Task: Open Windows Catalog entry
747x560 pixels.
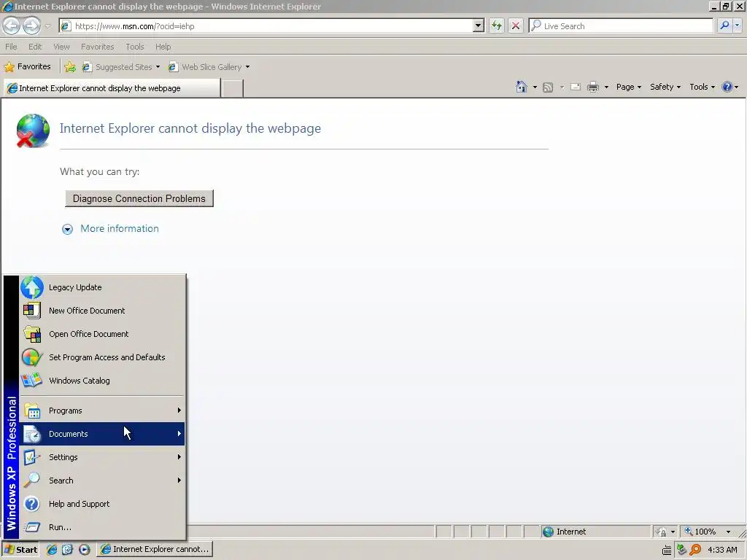Action: click(102, 381)
